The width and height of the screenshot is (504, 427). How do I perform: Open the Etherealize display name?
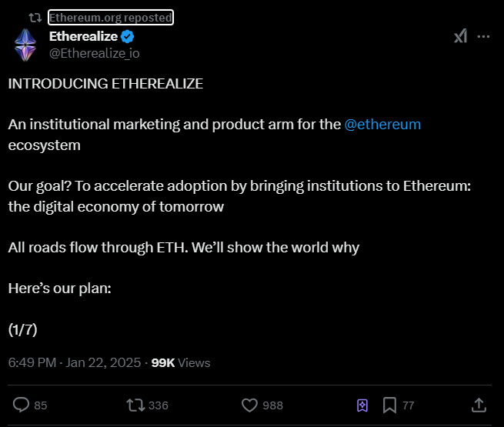[x=84, y=36]
